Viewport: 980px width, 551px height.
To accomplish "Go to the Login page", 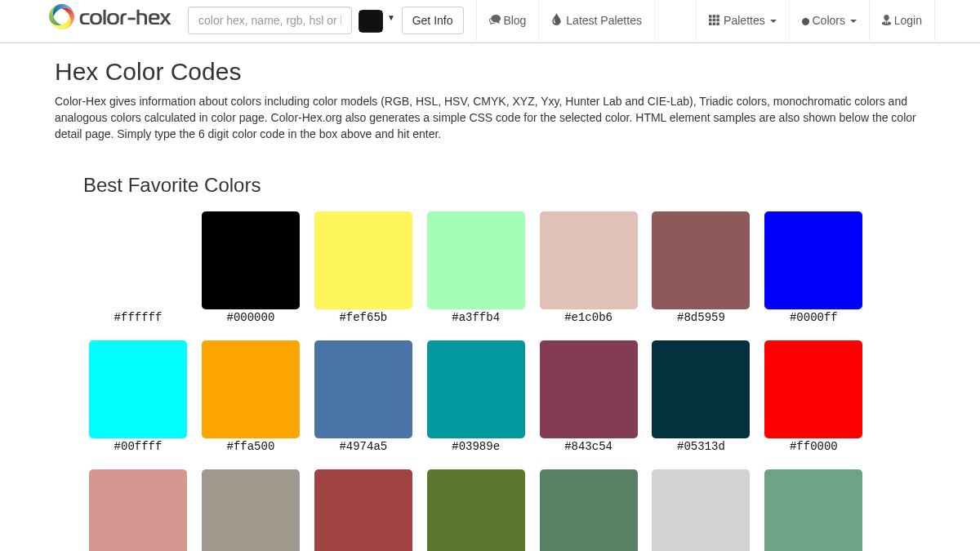I will coord(902,20).
